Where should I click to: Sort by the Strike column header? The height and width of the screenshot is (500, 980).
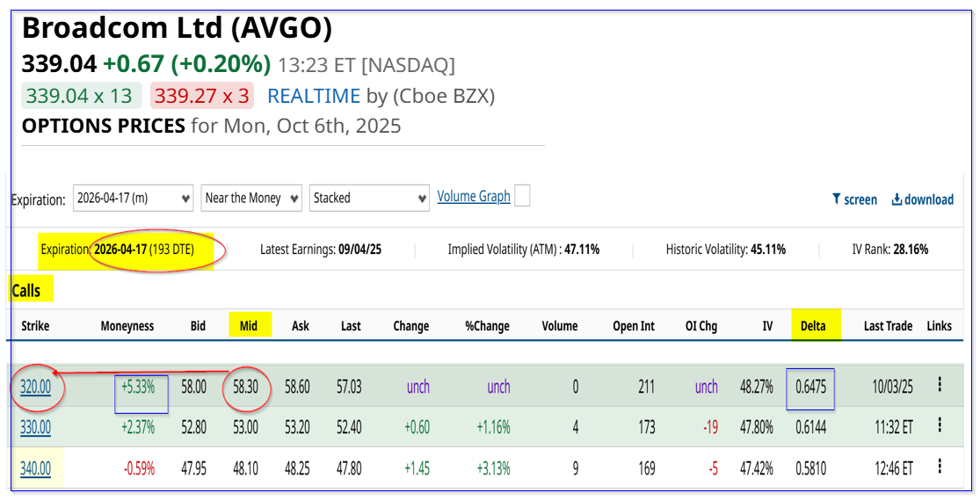point(36,326)
